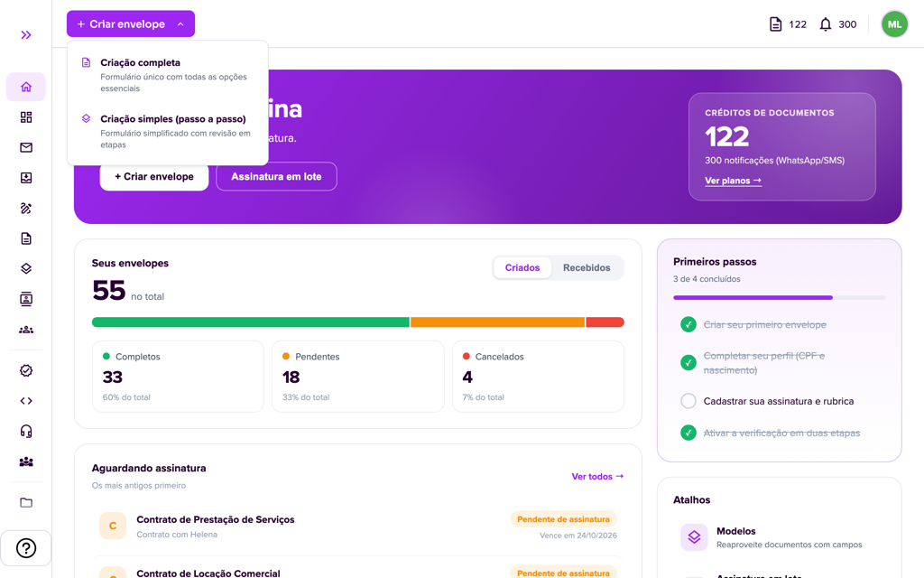Click the C avatar of Contrato de Prestação

pos(113,526)
